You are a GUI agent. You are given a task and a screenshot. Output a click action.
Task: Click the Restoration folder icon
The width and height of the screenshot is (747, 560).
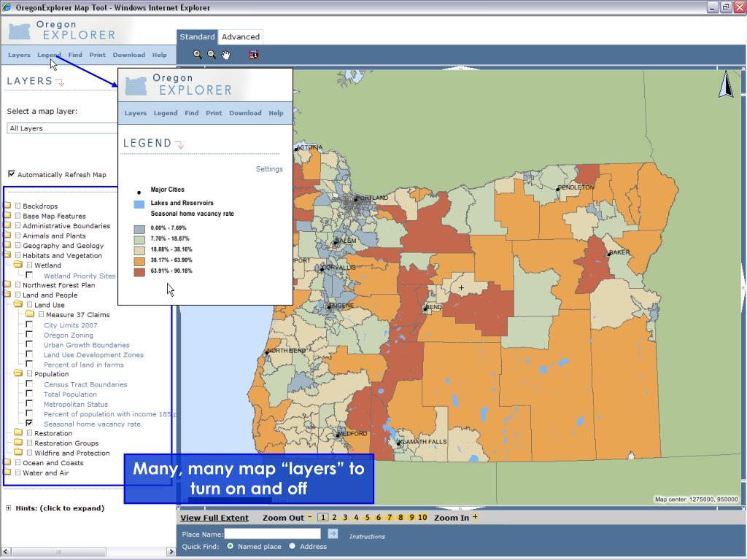(x=18, y=433)
